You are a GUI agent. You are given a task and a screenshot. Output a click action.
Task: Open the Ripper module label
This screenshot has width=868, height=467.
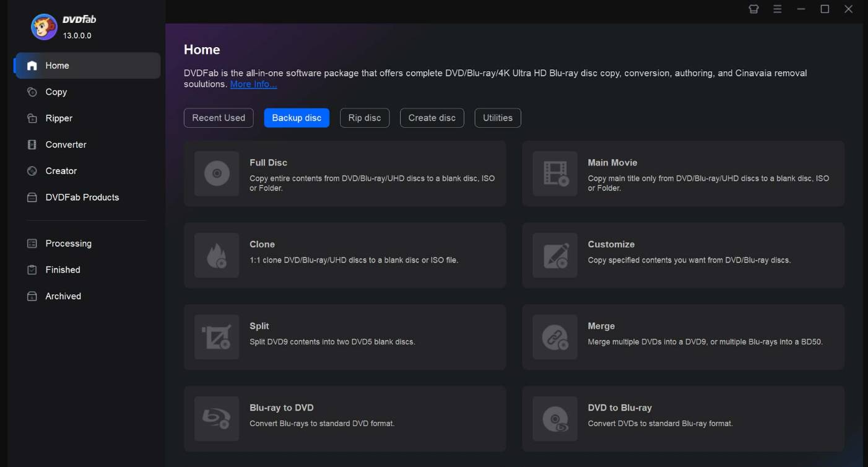59,118
